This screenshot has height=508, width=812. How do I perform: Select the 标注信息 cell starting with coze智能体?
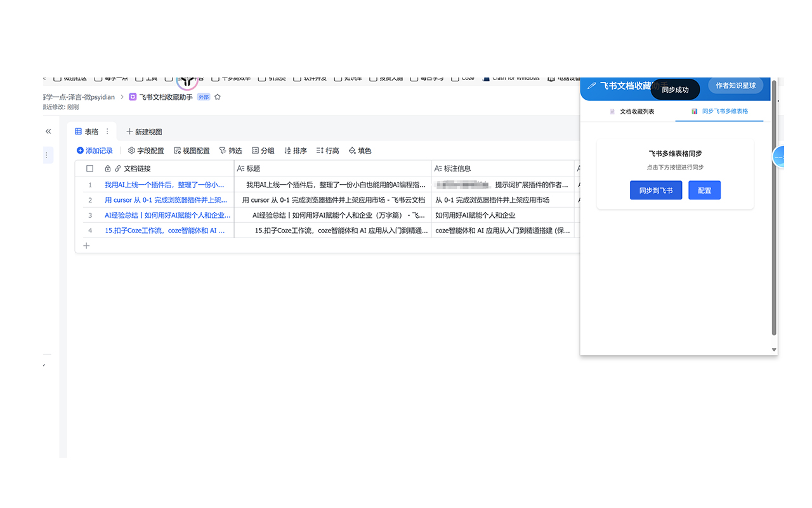[x=503, y=231]
